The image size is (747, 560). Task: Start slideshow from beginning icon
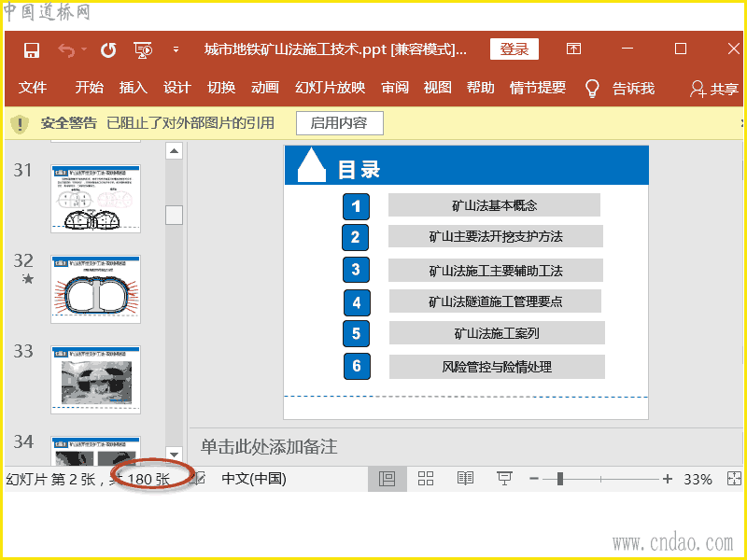coord(143,50)
